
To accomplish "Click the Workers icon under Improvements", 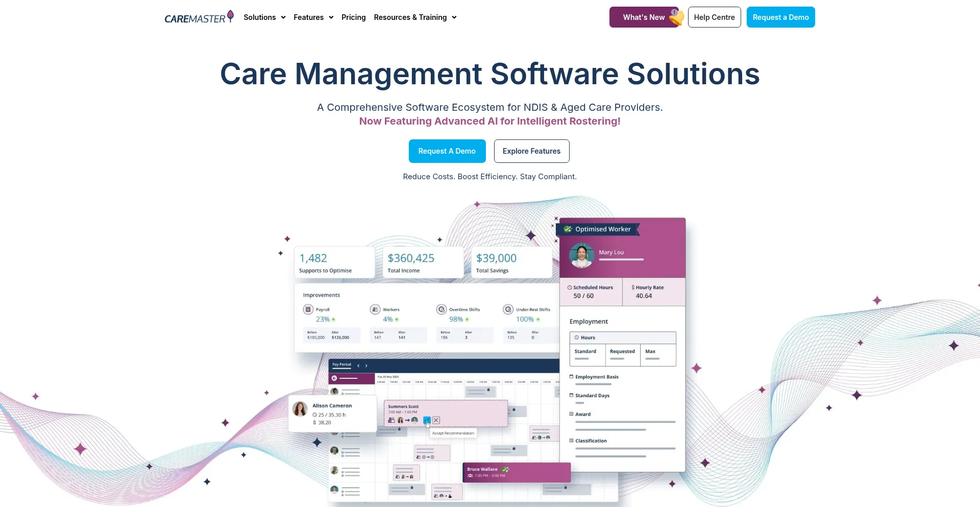I will 375,309.
